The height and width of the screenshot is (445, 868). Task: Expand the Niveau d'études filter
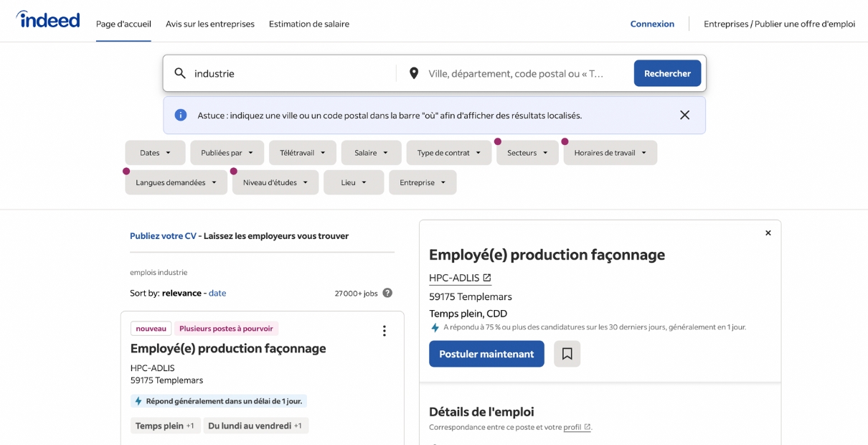275,182
